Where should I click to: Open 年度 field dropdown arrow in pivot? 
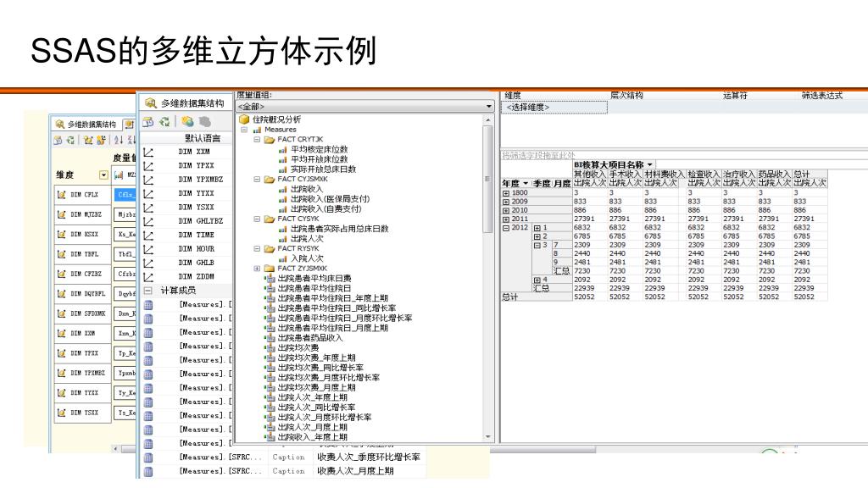(x=526, y=183)
